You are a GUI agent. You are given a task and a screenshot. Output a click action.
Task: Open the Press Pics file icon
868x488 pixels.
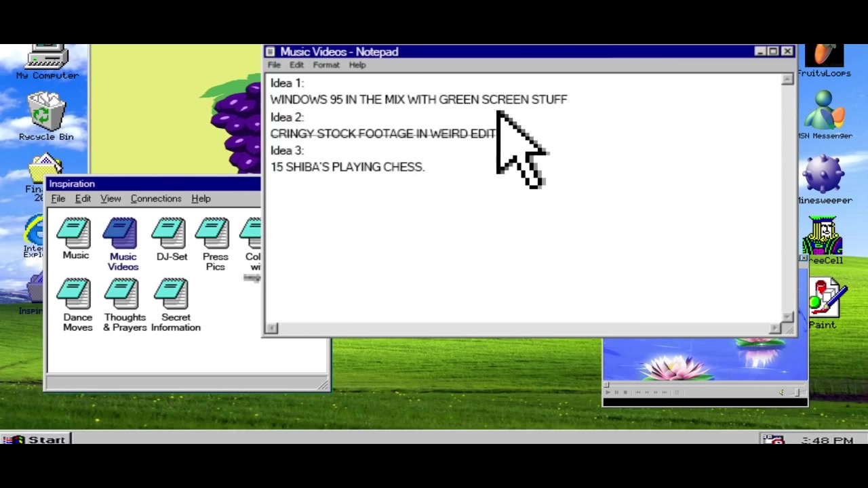click(215, 244)
